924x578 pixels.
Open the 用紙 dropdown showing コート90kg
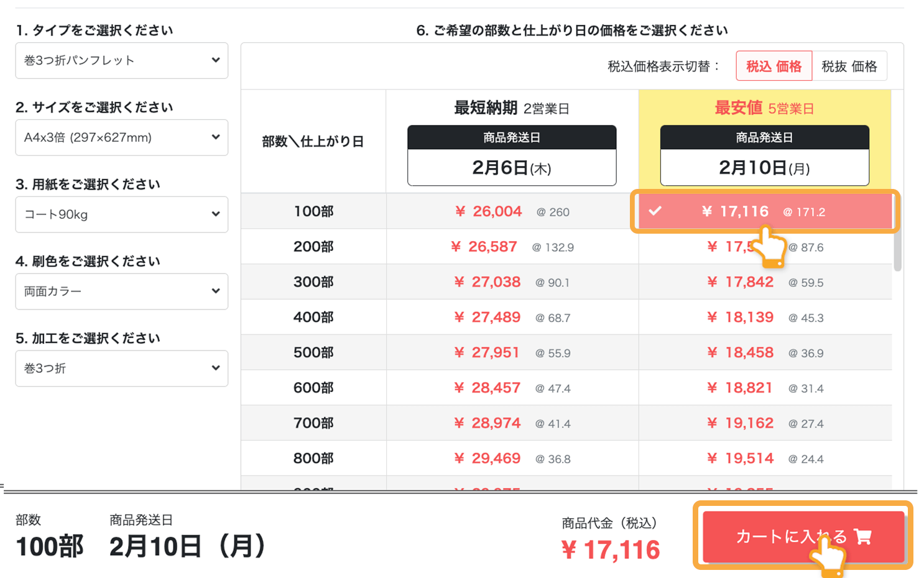point(121,214)
